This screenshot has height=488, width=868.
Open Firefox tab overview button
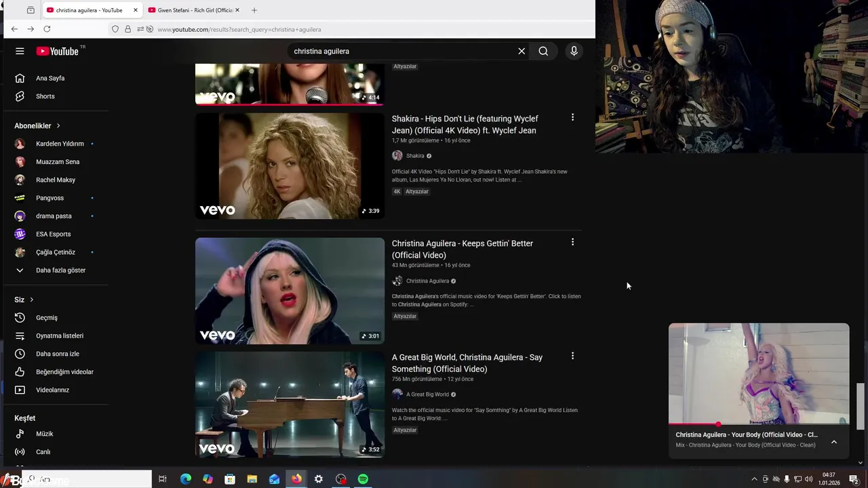click(31, 10)
